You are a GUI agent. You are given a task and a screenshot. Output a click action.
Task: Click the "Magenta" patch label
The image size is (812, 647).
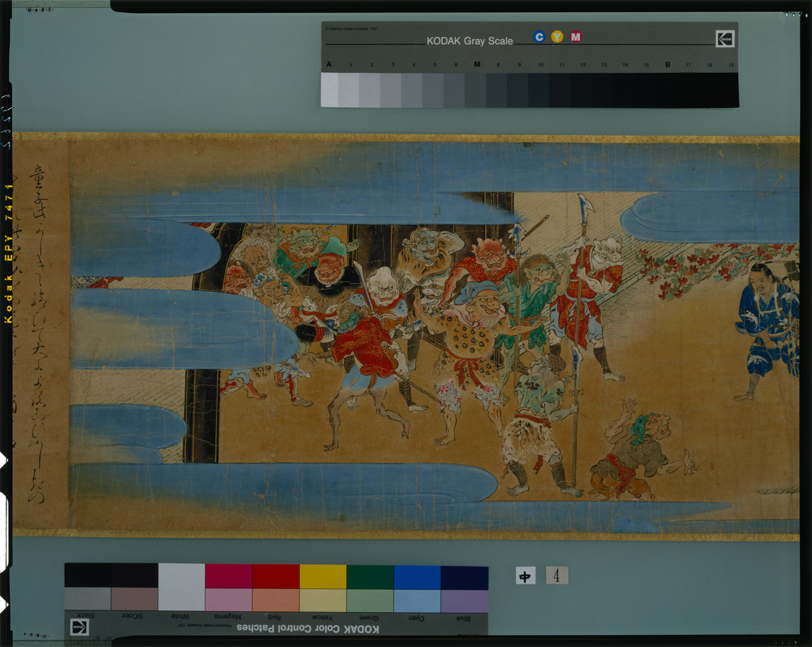228,616
